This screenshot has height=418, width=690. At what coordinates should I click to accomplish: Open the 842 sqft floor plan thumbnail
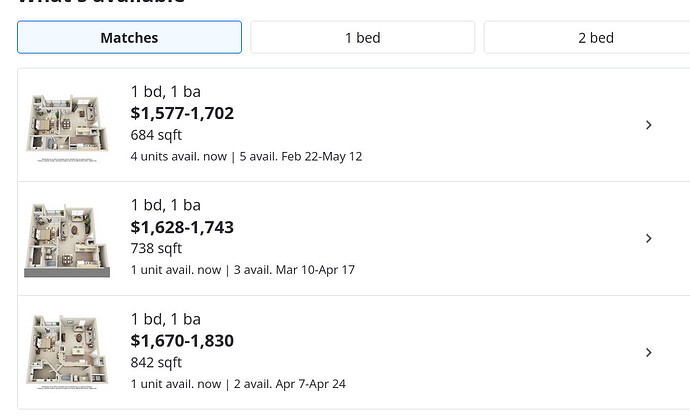(67, 352)
